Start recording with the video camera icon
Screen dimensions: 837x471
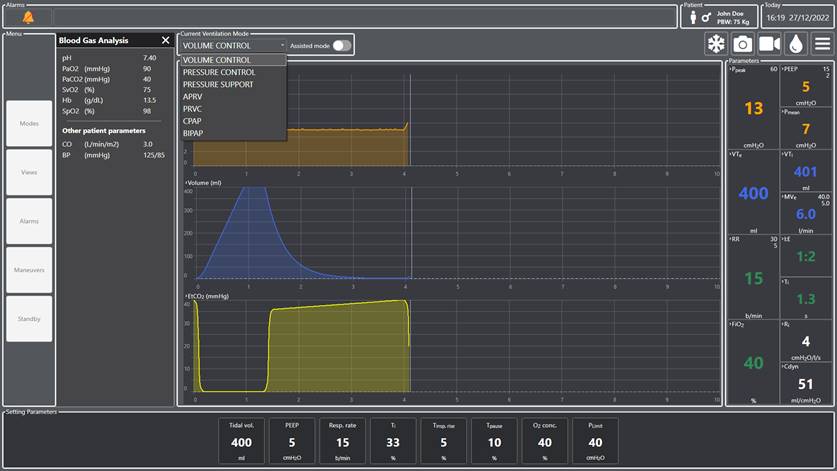coord(769,44)
